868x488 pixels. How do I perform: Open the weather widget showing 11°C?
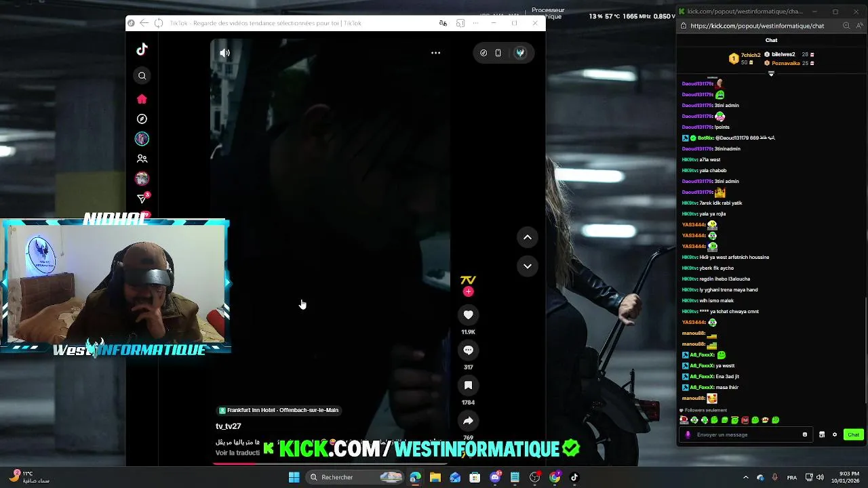[28, 477]
